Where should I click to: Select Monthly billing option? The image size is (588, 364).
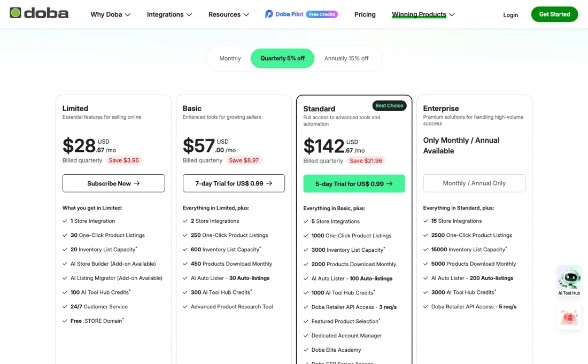coord(230,58)
